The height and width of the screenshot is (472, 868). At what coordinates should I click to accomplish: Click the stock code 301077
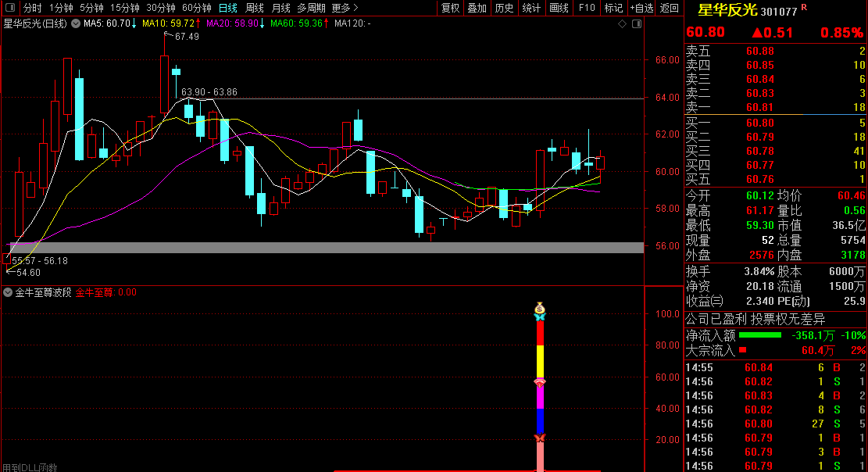[779, 11]
